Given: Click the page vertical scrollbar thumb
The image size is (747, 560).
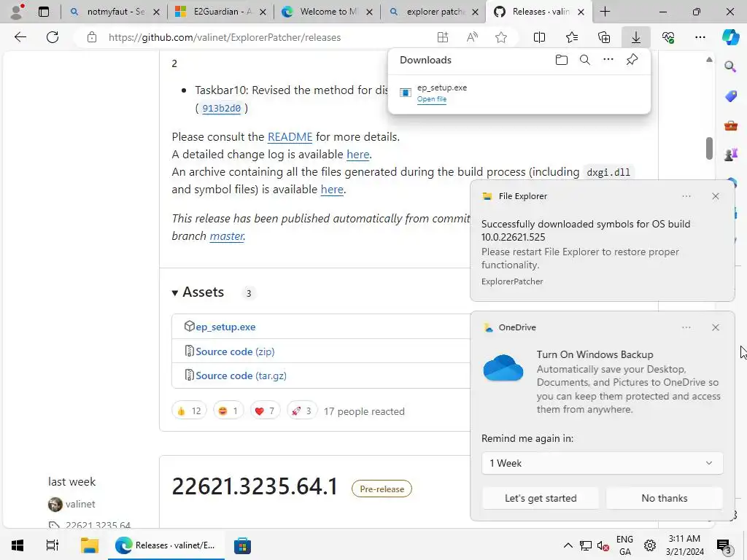Looking at the screenshot, I should tap(709, 148).
